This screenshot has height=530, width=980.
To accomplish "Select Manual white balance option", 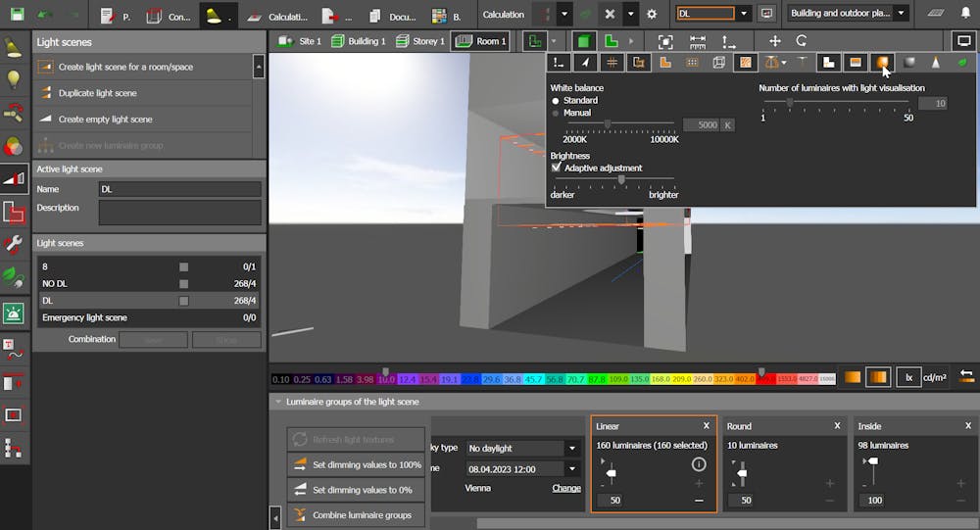I will pos(557,114).
